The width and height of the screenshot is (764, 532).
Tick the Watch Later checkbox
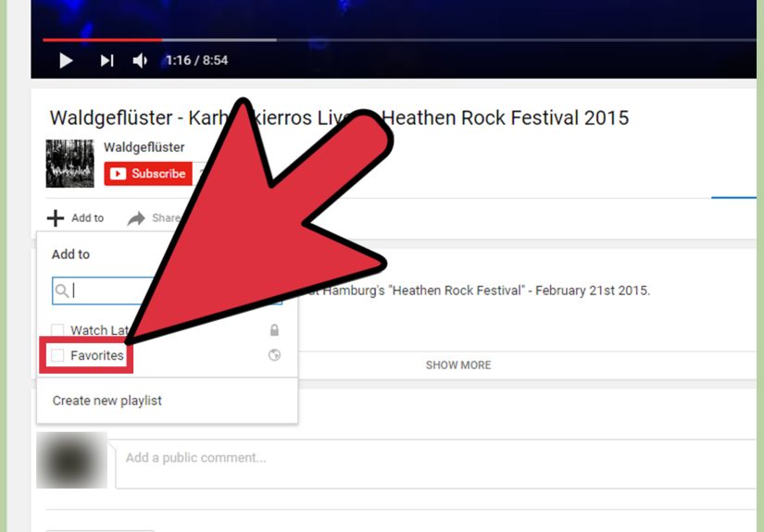pos(57,330)
